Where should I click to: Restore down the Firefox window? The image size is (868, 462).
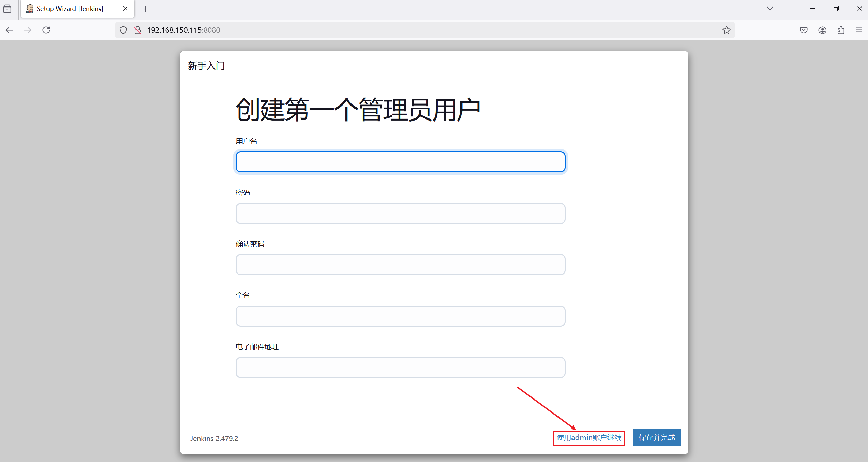pos(836,9)
